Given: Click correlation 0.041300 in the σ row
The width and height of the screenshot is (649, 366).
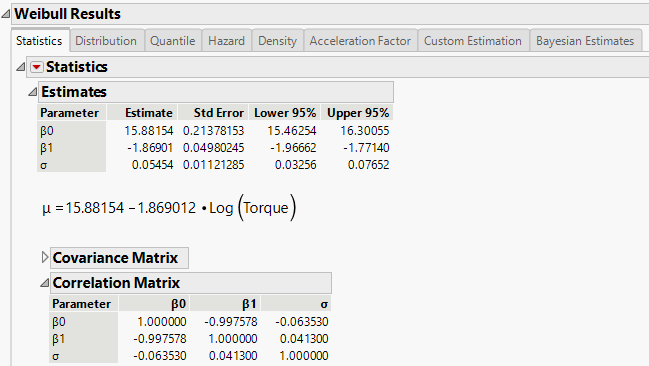Looking at the screenshot, I should [x=233, y=356].
